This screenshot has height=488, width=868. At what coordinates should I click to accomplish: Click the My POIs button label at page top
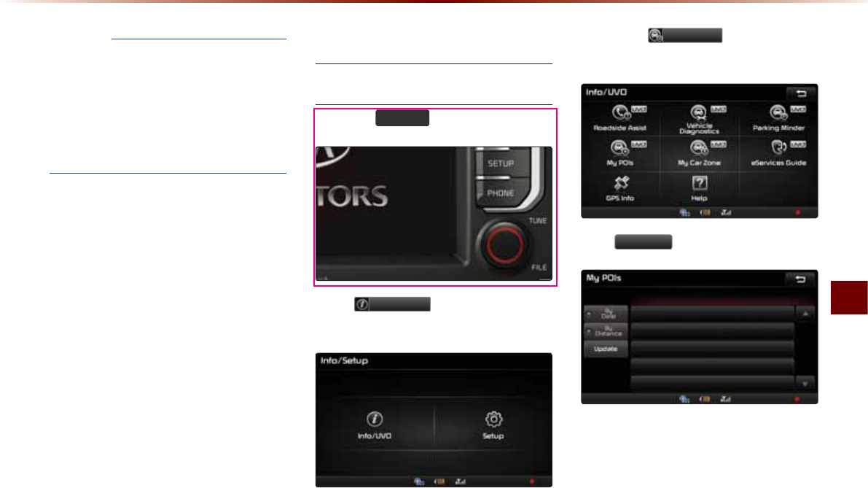click(685, 36)
